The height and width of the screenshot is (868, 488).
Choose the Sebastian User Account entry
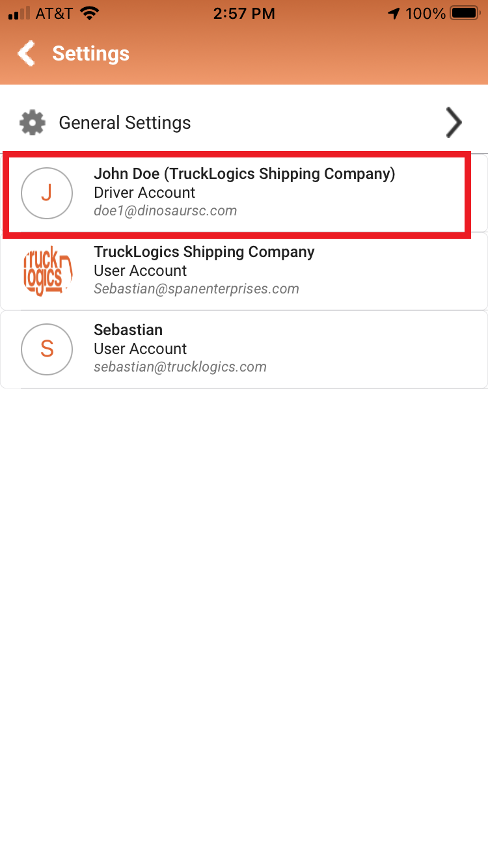244,349
